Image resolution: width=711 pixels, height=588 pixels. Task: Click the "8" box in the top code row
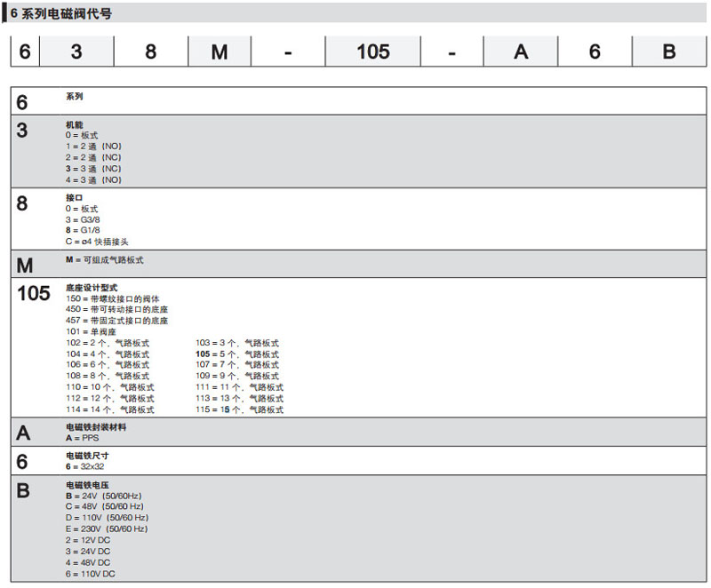150,52
